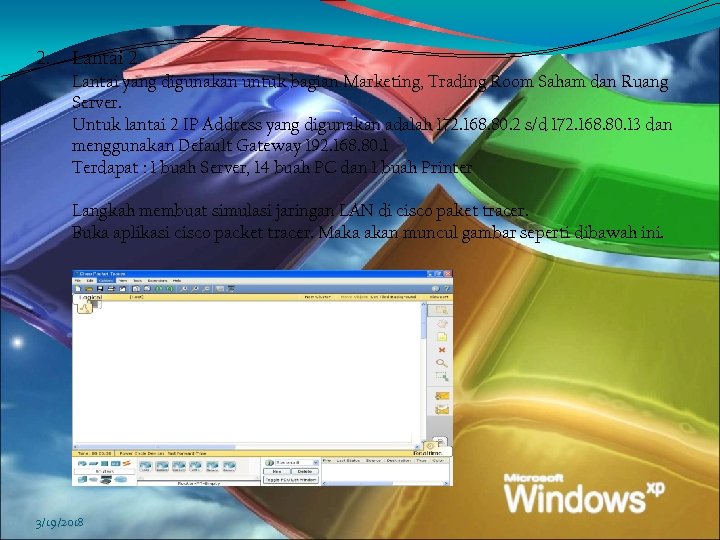
Task: Click the New file icon in Packet Tracer toolbar
Action: (78, 289)
